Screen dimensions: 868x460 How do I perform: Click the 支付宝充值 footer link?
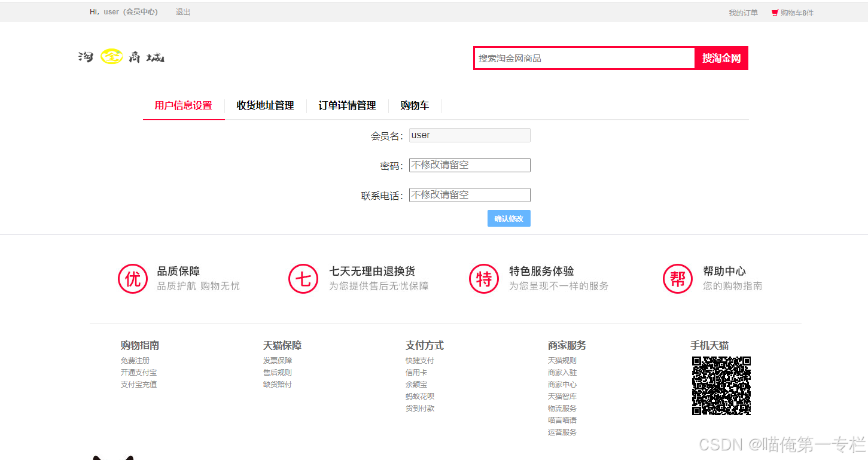coord(139,385)
